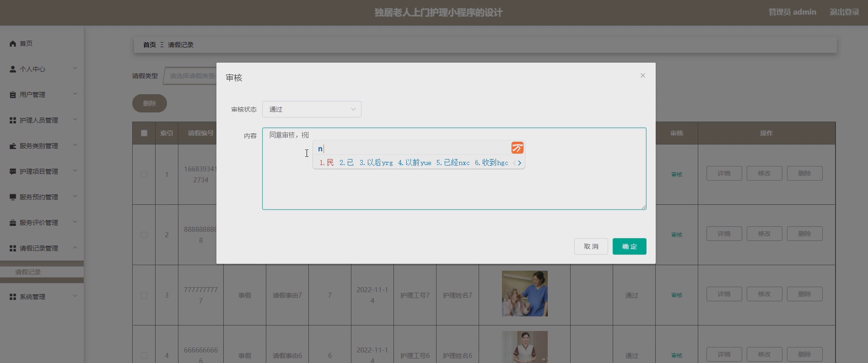The height and width of the screenshot is (363, 868).
Task: Click the 护理工号7 cell
Action: pyautogui.click(x=415, y=295)
